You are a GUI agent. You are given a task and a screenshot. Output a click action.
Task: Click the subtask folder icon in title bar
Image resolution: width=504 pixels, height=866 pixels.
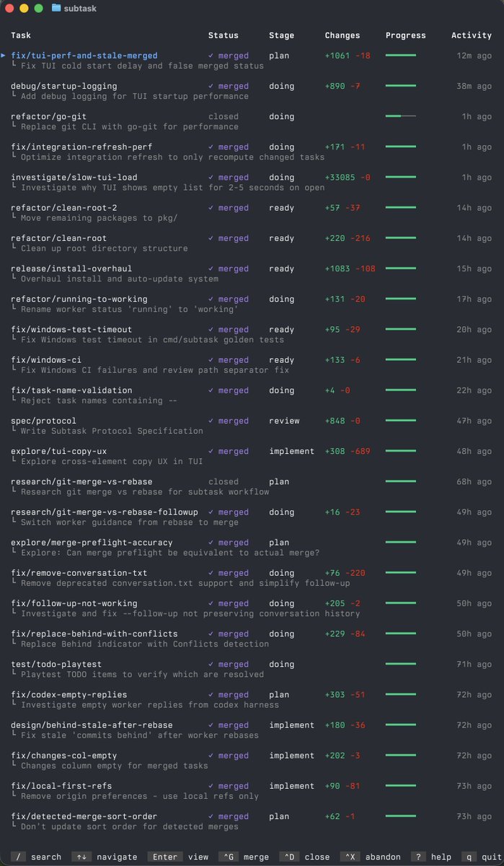(x=56, y=8)
